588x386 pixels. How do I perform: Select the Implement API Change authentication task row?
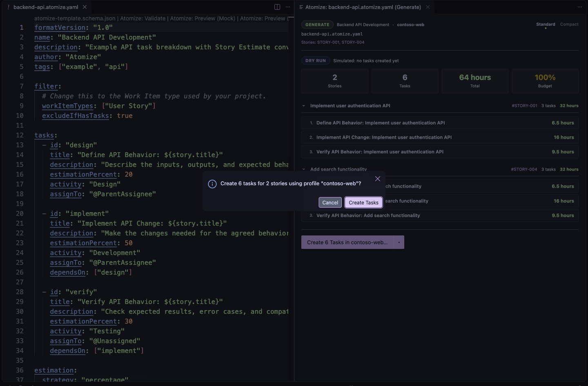(x=440, y=138)
